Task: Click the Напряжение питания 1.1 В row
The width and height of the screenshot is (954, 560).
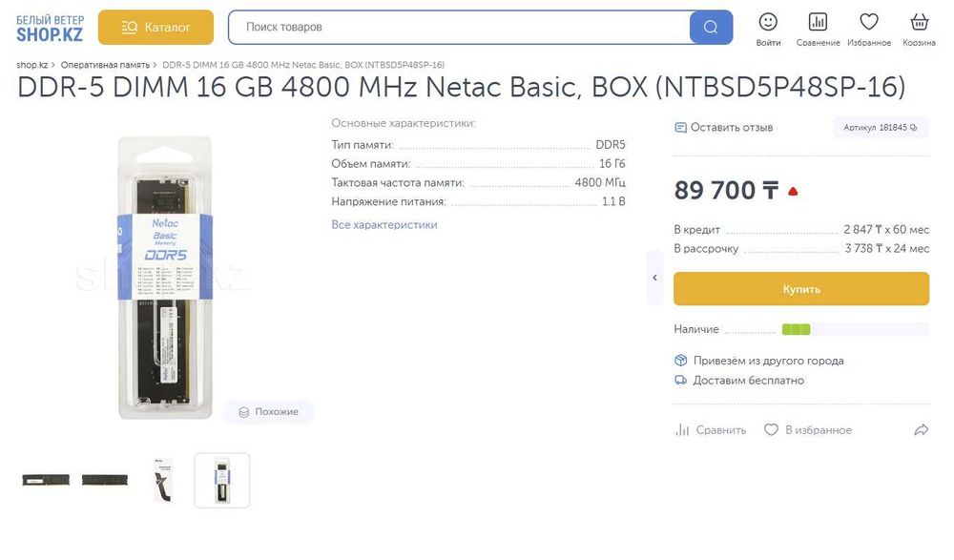Action: [x=478, y=201]
